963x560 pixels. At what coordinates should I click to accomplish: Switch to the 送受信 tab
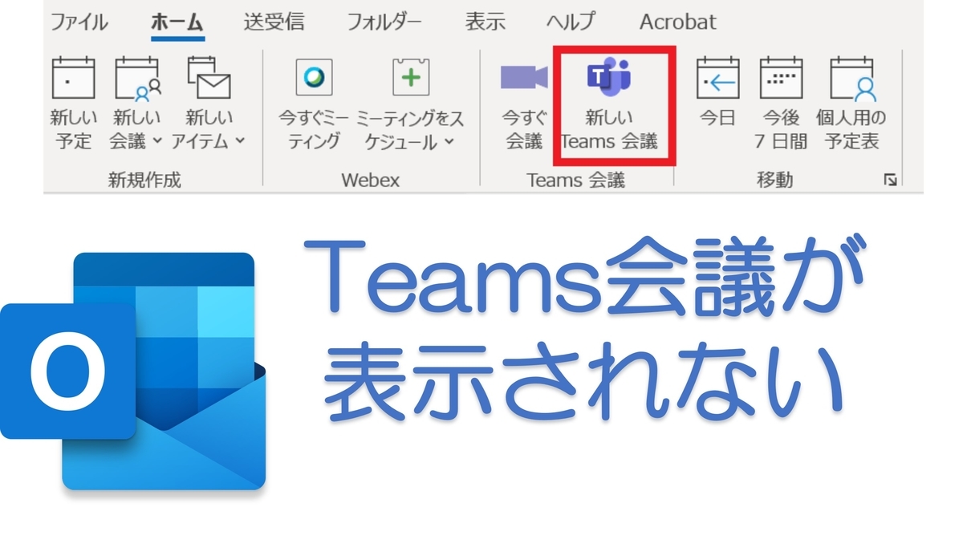pyautogui.click(x=274, y=22)
